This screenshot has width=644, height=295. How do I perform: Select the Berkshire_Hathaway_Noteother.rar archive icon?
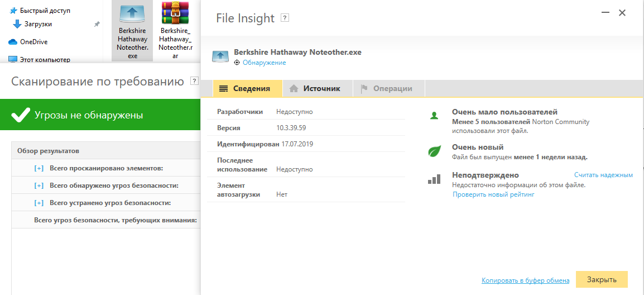click(175, 13)
